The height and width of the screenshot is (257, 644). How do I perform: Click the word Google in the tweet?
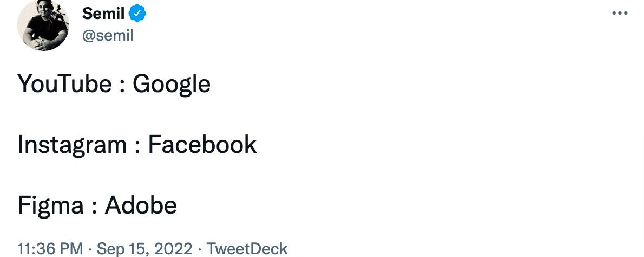pos(171,85)
